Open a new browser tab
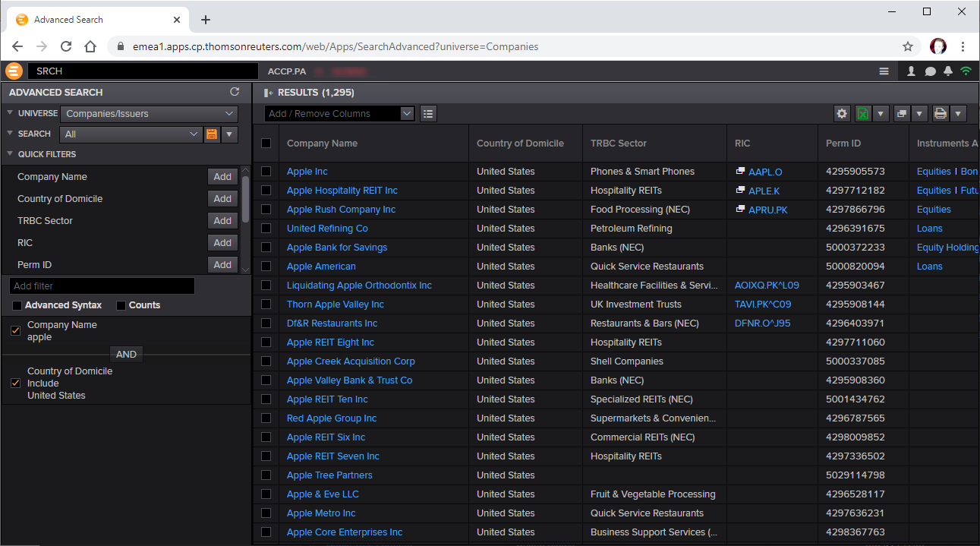Viewport: 980px width, 546px height. 206,20
